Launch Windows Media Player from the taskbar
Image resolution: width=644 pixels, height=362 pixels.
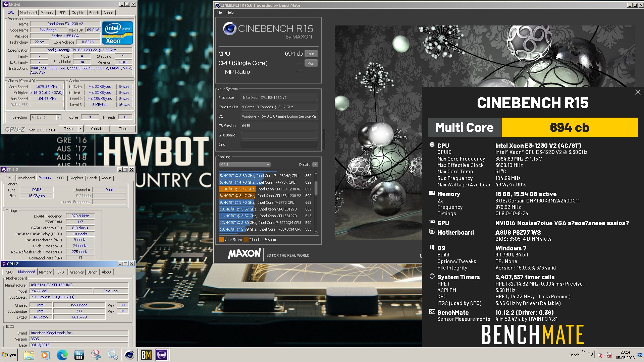click(x=45, y=355)
